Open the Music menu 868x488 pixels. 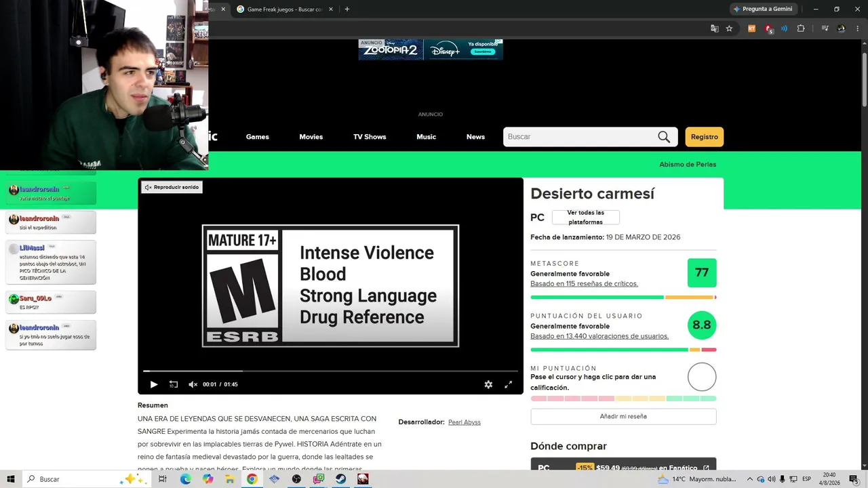427,137
